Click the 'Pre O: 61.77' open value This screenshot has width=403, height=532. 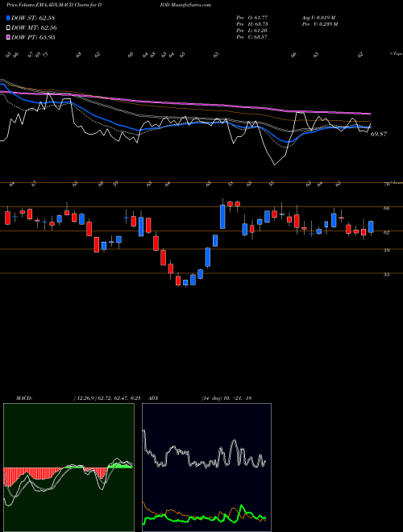pos(252,17)
